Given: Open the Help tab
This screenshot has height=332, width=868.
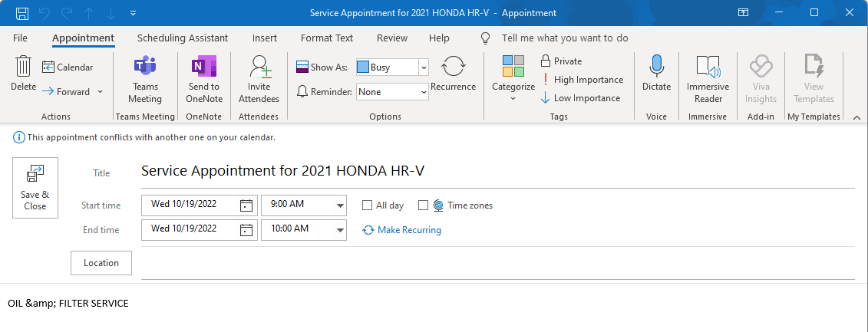Looking at the screenshot, I should [439, 38].
